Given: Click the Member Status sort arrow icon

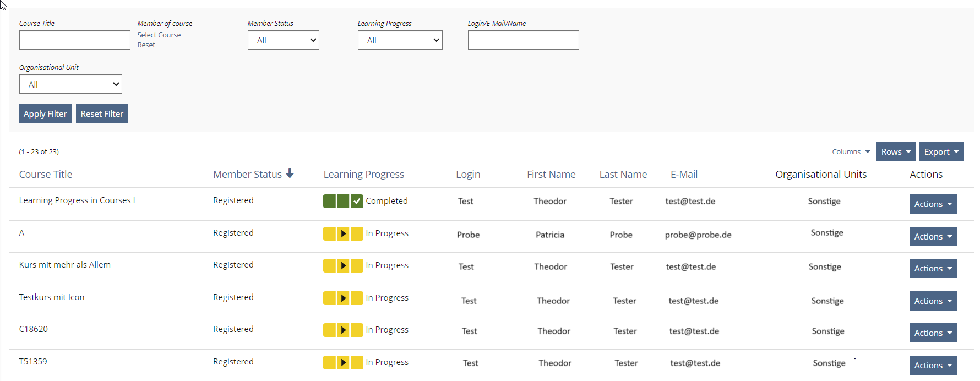Looking at the screenshot, I should click(x=290, y=174).
